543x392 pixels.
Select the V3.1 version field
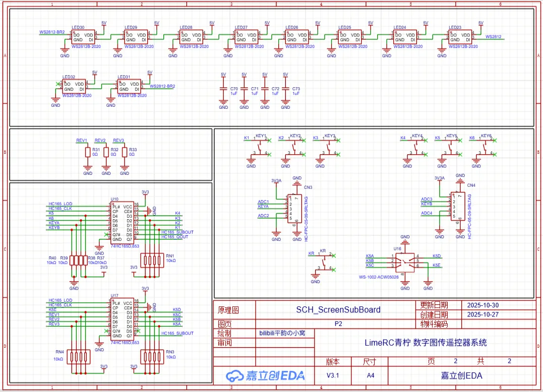coord(333,375)
